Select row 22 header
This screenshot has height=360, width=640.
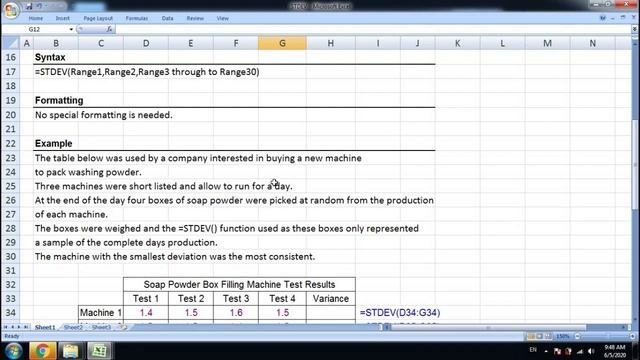pyautogui.click(x=11, y=143)
